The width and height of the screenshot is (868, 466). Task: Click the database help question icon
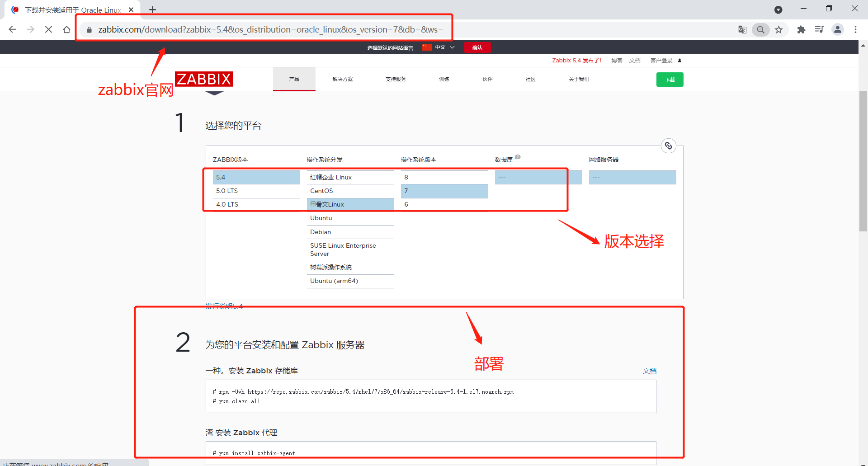(x=518, y=157)
